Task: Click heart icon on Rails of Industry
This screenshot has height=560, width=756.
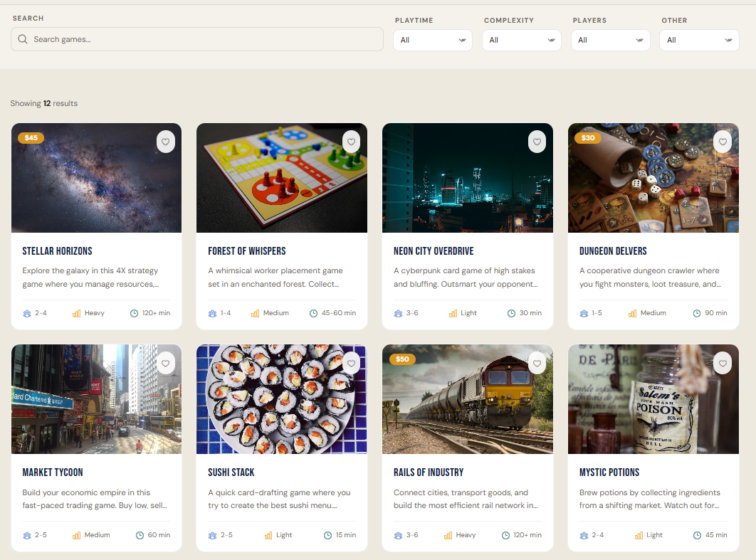Action: [537, 364]
